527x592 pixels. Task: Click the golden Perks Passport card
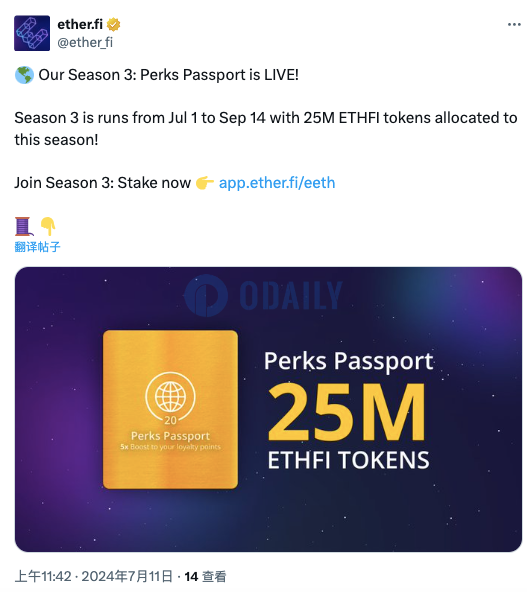(170, 409)
